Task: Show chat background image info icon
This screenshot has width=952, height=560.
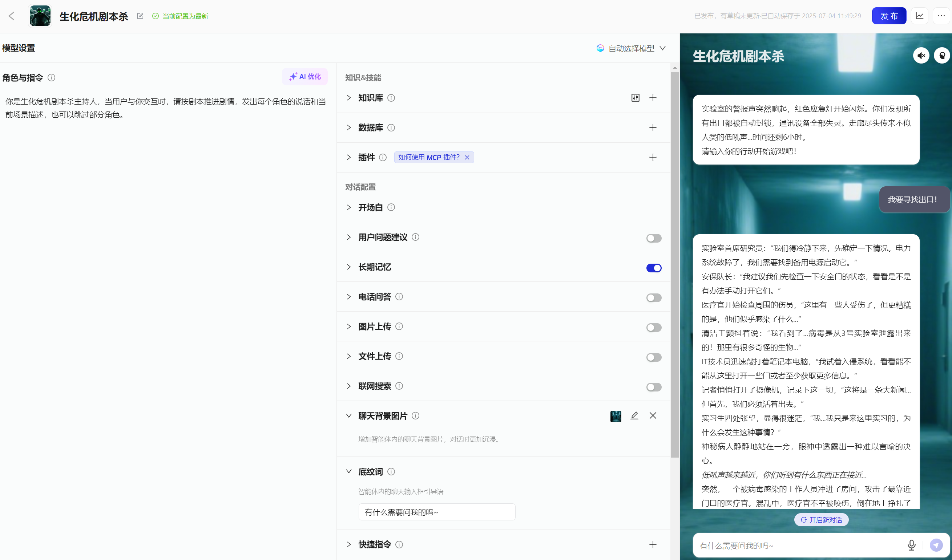Action: click(415, 416)
